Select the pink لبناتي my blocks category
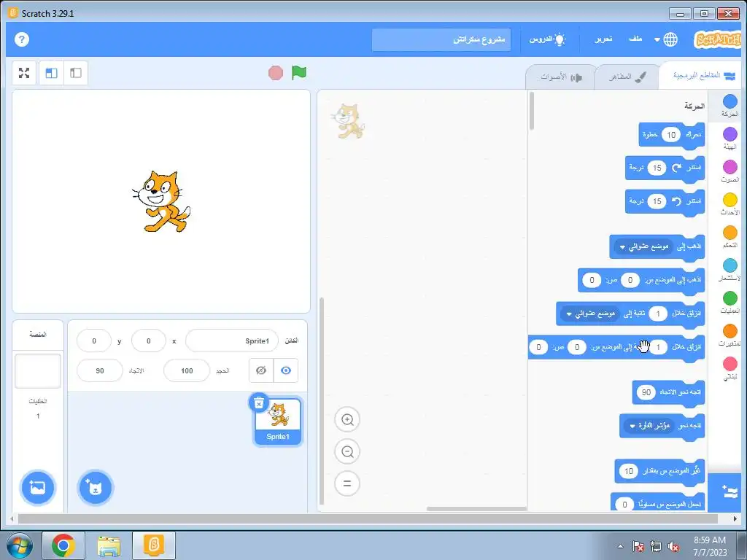Viewport: 747px width, 560px height. tap(729, 368)
